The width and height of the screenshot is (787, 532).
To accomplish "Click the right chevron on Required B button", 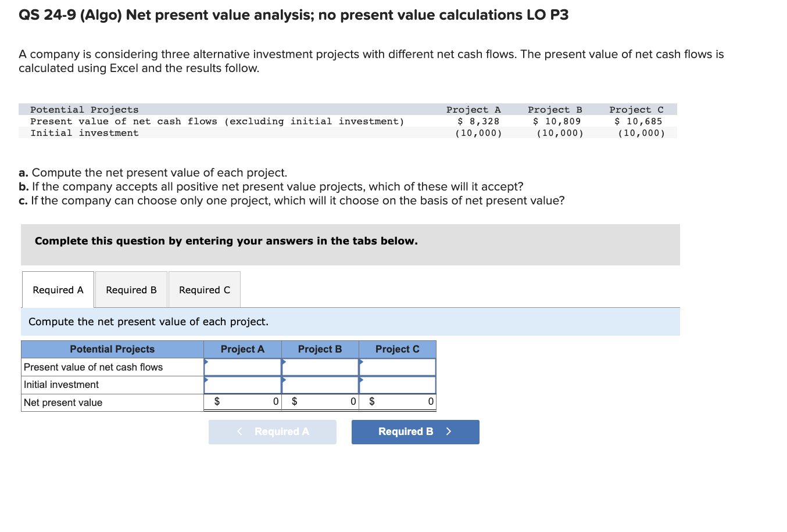I will coord(448,432).
